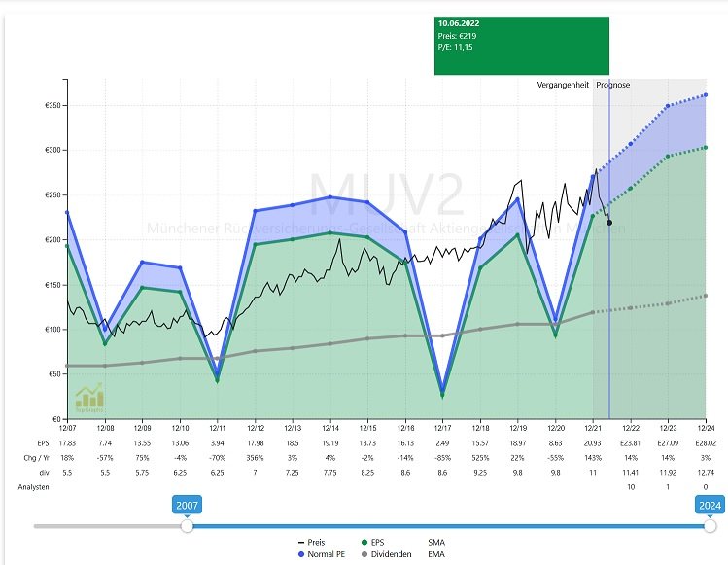Click the 12/17 x-axis label
Image resolution: width=728 pixels, height=565 pixels.
pyautogui.click(x=442, y=428)
